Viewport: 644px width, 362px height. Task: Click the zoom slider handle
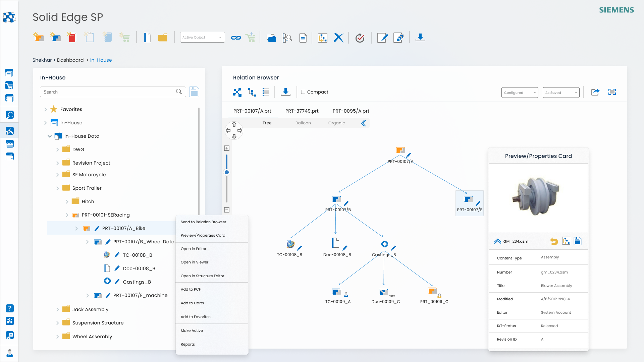227,172
